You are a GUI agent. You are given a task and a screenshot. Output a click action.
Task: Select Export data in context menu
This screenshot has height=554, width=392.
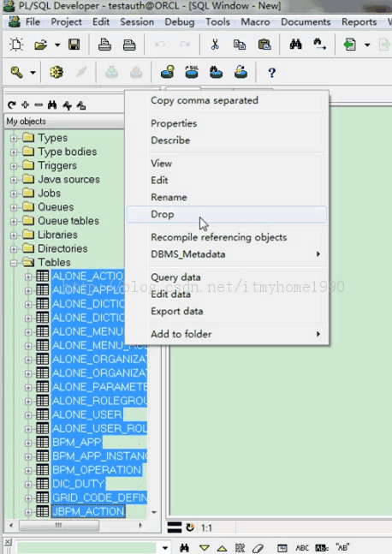pos(177,312)
